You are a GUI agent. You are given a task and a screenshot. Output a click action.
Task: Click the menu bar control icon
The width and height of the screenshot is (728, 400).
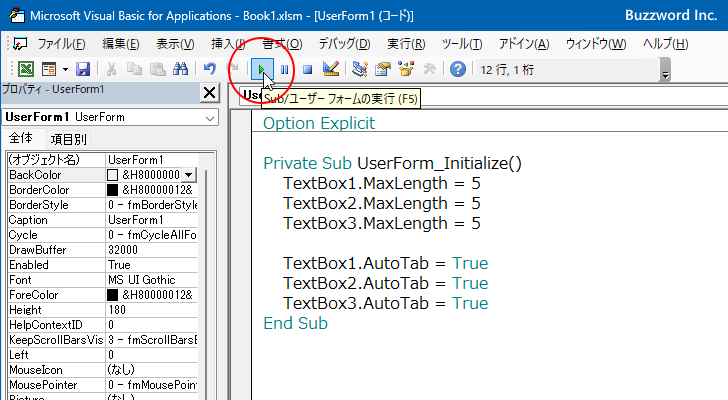pos(20,44)
